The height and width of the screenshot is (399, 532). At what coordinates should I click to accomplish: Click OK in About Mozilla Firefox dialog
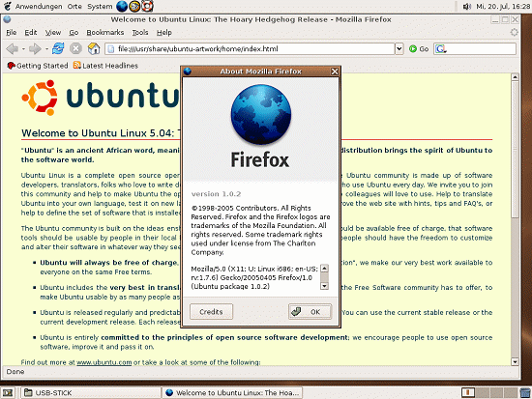pos(310,311)
